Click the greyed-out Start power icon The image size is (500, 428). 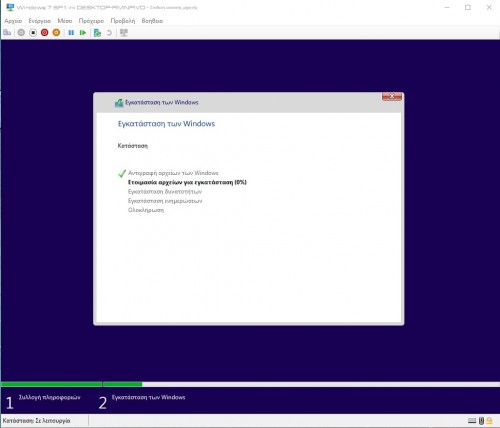pos(21,33)
